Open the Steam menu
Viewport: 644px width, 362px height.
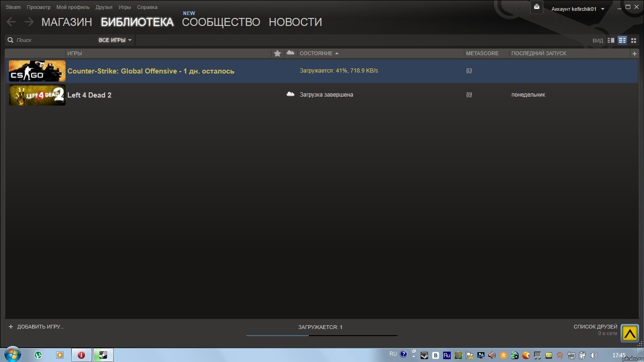13,7
